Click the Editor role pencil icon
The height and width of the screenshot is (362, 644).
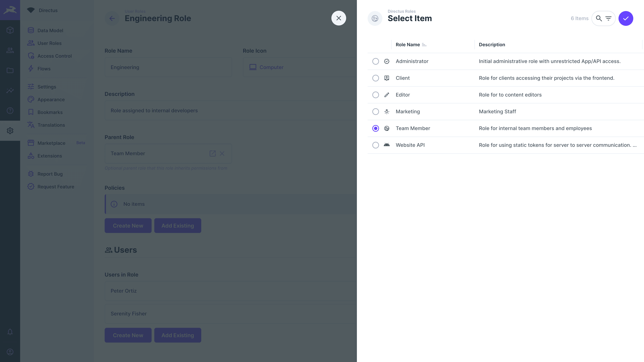pyautogui.click(x=387, y=95)
